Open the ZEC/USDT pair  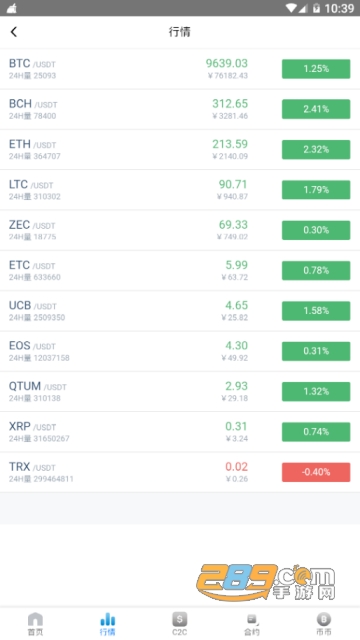(x=180, y=230)
